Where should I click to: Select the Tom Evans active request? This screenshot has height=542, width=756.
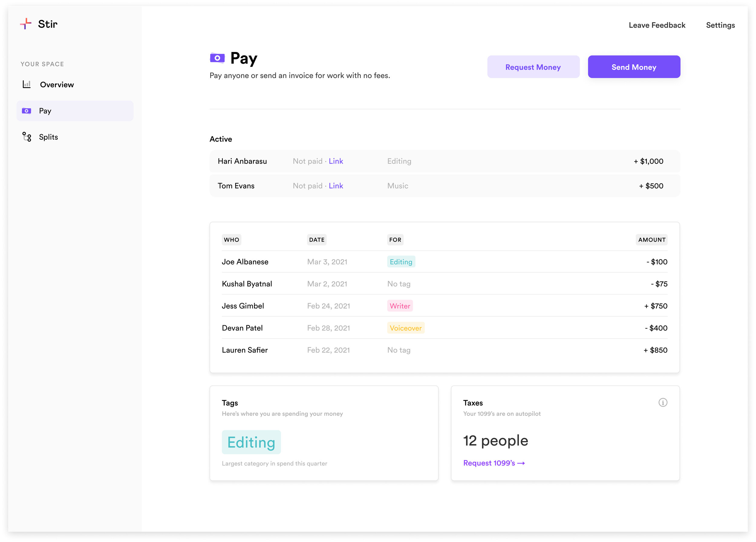tap(445, 186)
